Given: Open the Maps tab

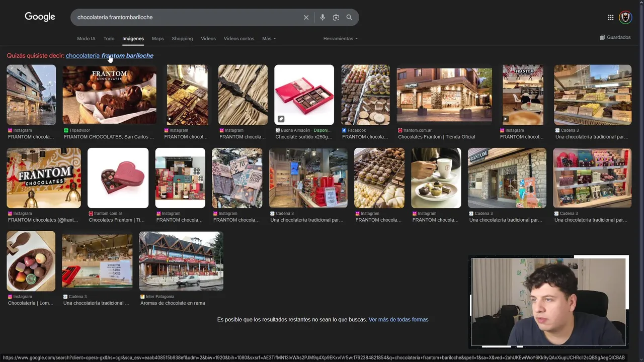Looking at the screenshot, I should point(158,39).
